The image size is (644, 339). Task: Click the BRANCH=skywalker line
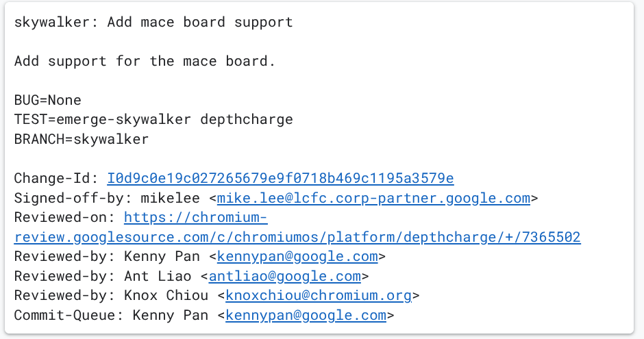[x=82, y=140]
